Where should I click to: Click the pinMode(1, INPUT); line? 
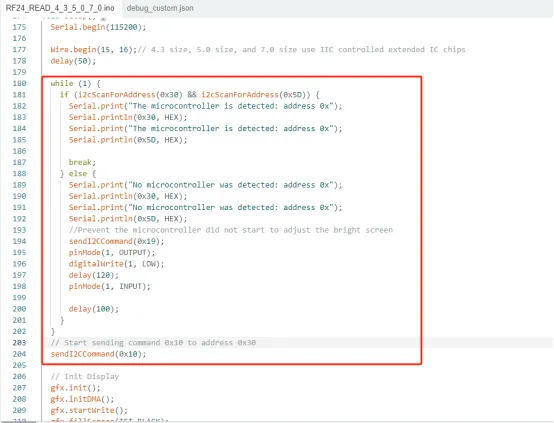tap(110, 286)
